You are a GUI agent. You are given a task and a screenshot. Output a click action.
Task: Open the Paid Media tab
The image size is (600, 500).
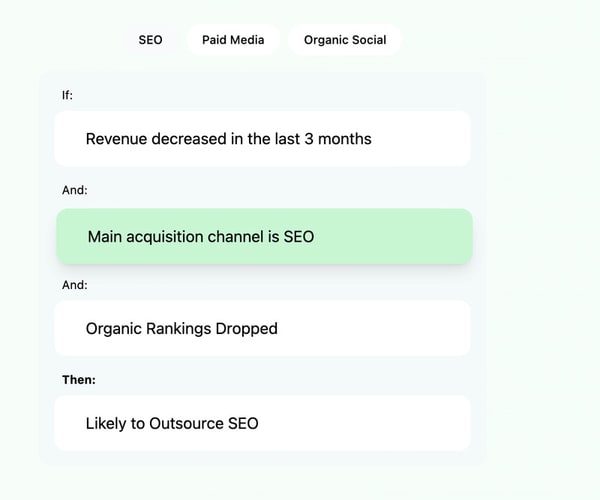(x=233, y=40)
